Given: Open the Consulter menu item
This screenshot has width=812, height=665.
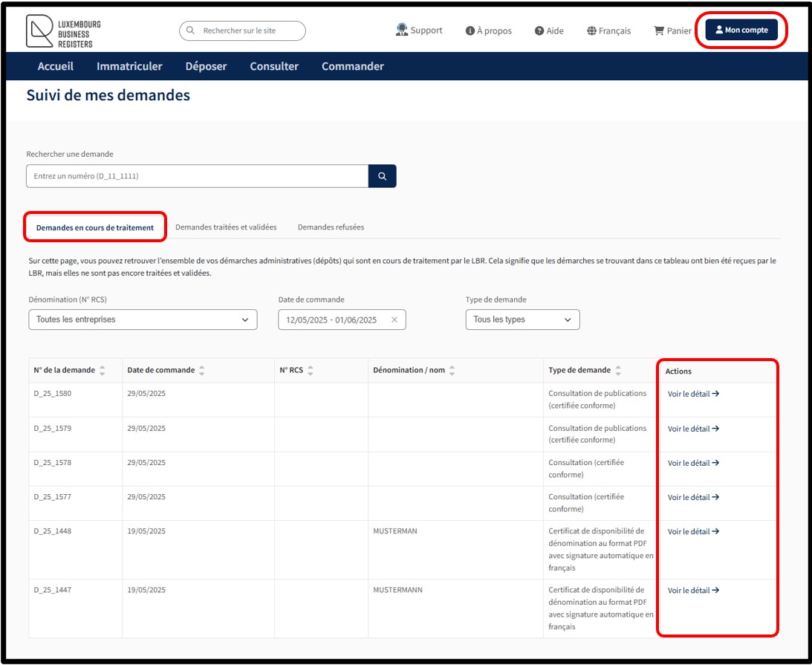Looking at the screenshot, I should pyautogui.click(x=274, y=66).
